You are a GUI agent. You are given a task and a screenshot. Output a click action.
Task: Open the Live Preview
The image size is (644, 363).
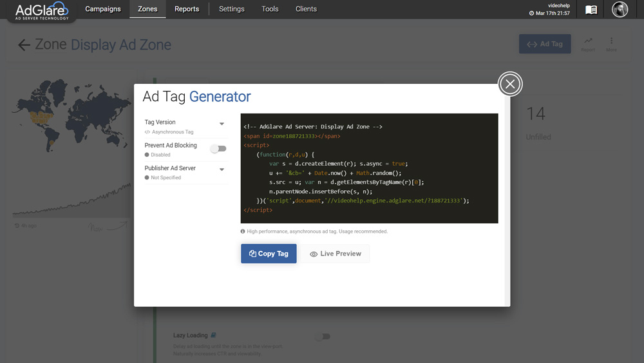(x=335, y=253)
